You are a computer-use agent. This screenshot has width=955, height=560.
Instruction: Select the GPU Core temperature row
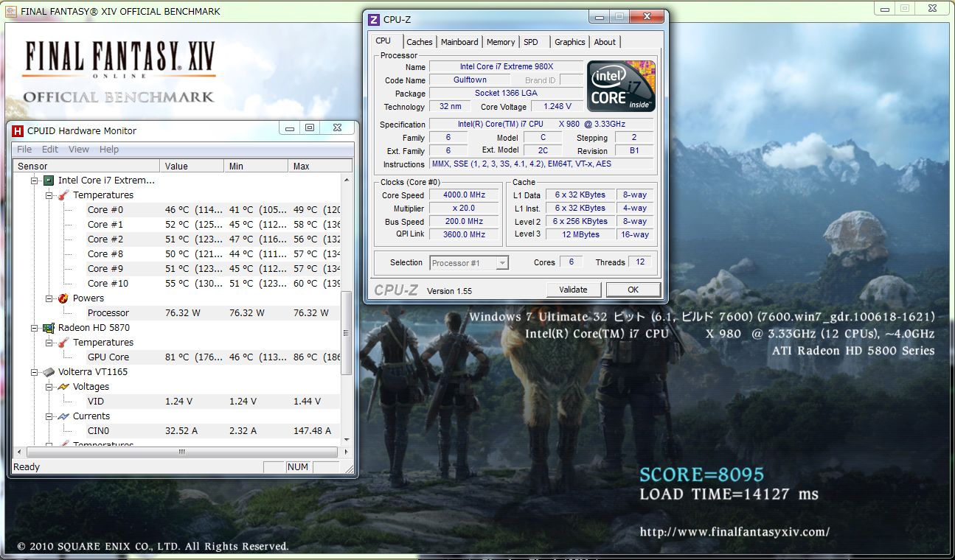(177, 357)
